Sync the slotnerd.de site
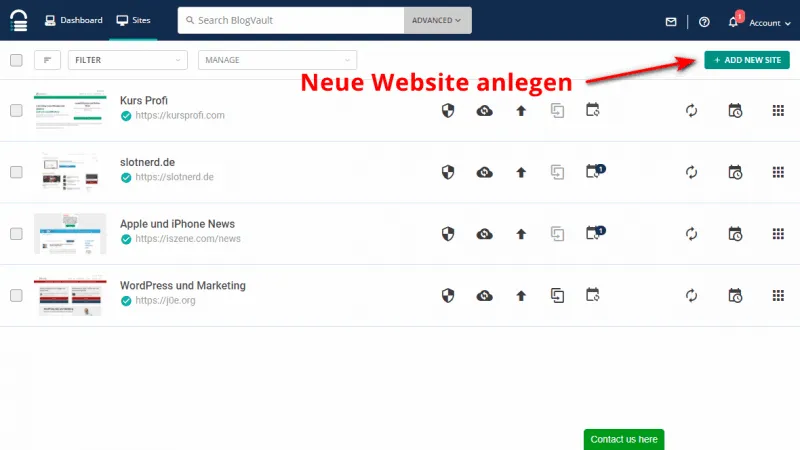The height and width of the screenshot is (450, 800). point(691,172)
